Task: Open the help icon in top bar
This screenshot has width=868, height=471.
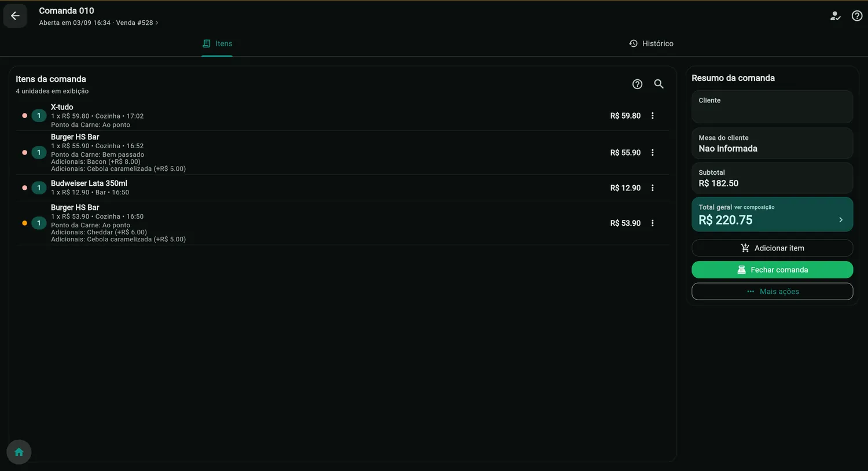Action: pyautogui.click(x=857, y=16)
